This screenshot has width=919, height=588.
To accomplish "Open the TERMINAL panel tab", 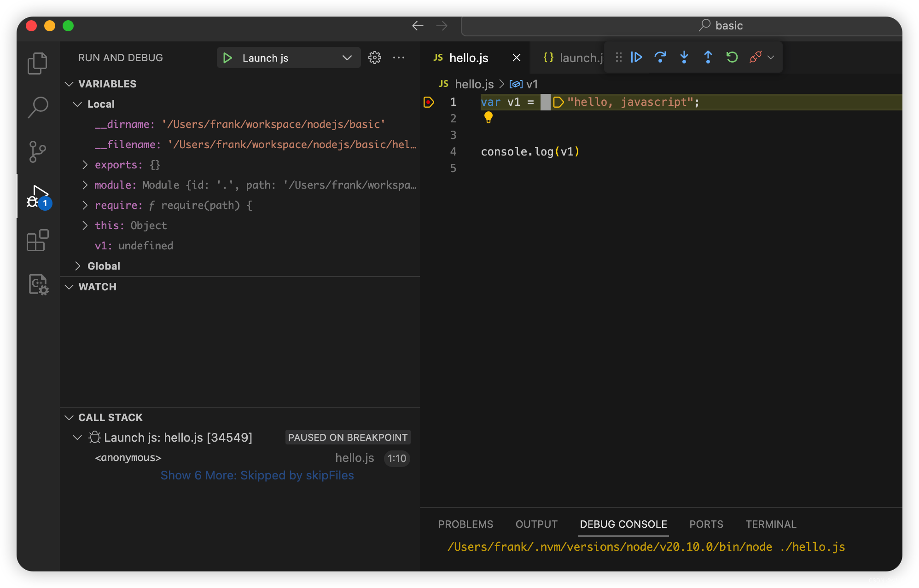I will pos(771,524).
